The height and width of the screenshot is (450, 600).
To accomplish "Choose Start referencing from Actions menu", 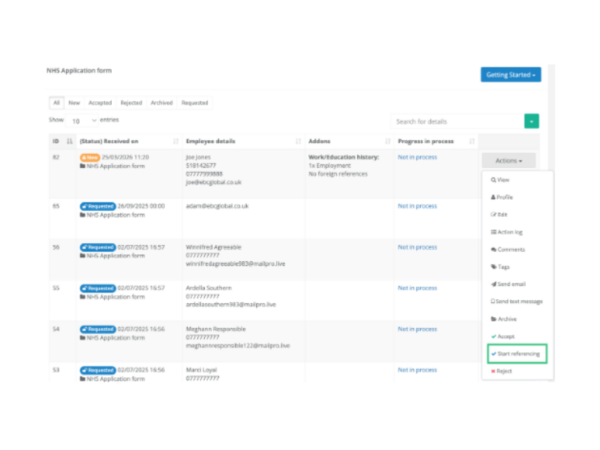I will [517, 354].
